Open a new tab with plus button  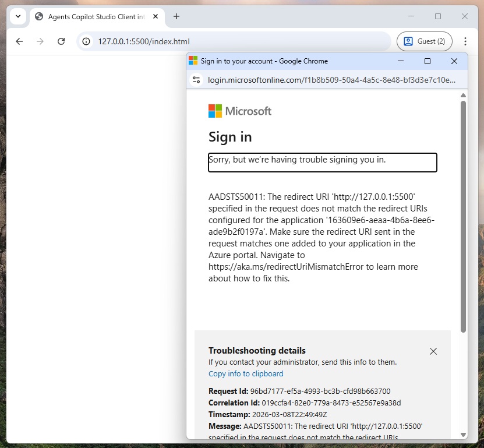click(176, 16)
